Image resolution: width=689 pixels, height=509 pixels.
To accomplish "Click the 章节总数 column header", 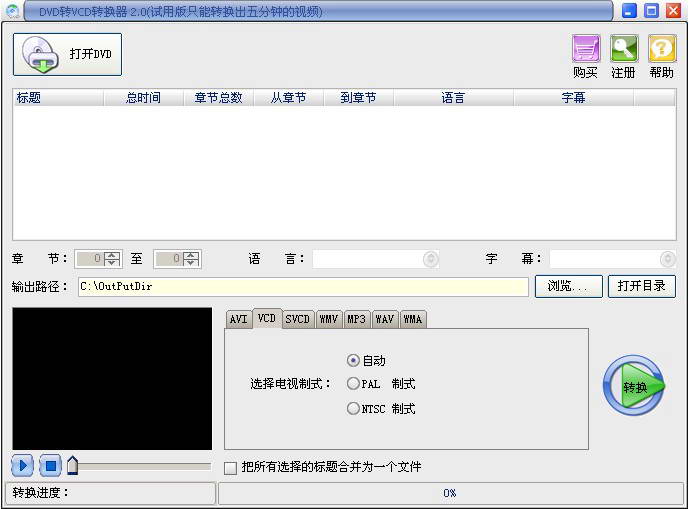I will click(x=218, y=98).
